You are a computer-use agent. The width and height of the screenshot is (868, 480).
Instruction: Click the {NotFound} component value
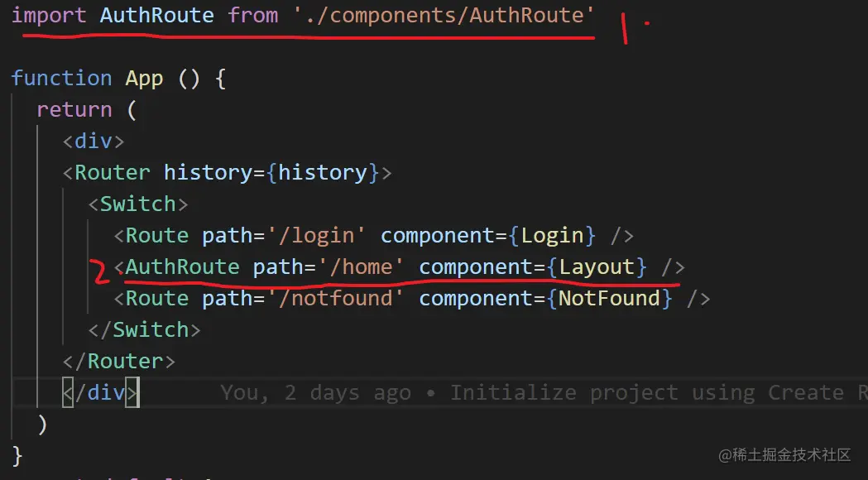[x=609, y=299]
